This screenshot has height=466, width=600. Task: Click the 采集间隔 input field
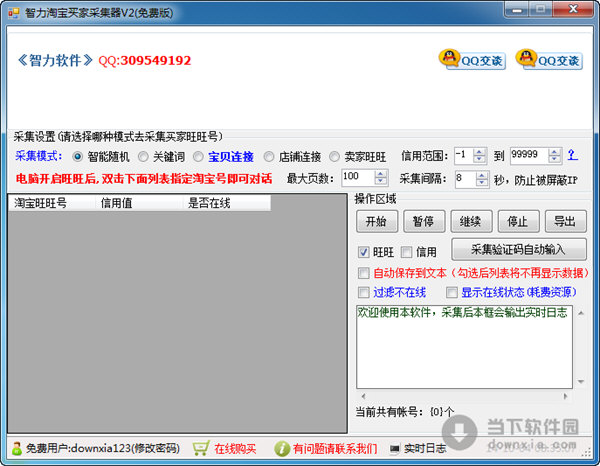(465, 179)
